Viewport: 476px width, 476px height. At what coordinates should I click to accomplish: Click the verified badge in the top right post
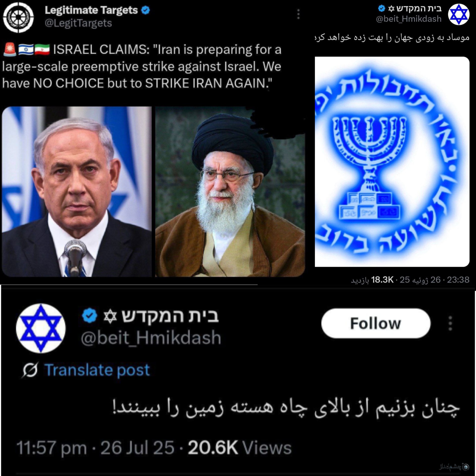point(382,8)
